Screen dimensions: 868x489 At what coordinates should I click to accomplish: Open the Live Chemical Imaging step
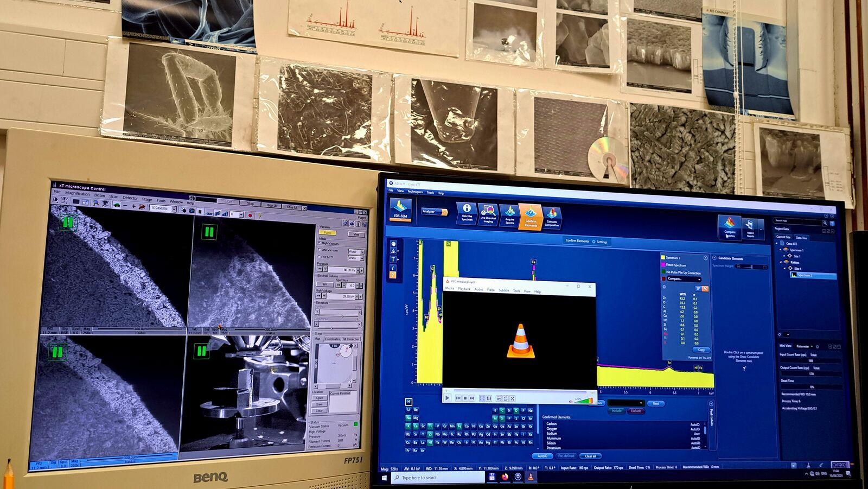[488, 214]
